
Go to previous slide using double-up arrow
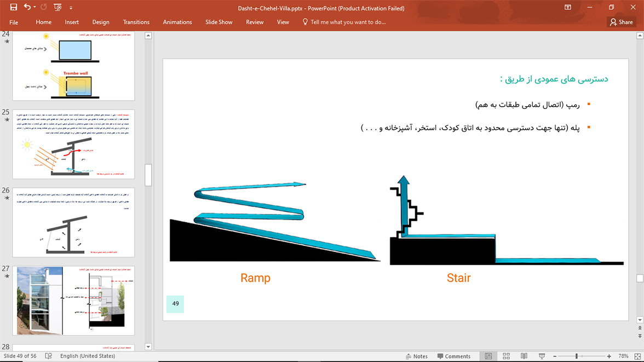click(x=640, y=328)
